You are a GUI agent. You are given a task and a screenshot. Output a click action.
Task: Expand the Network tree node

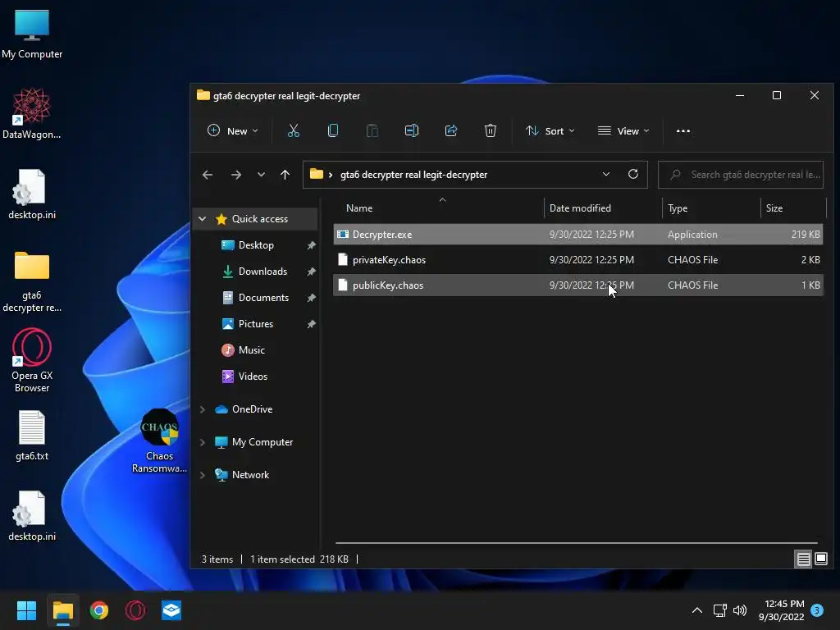point(203,475)
